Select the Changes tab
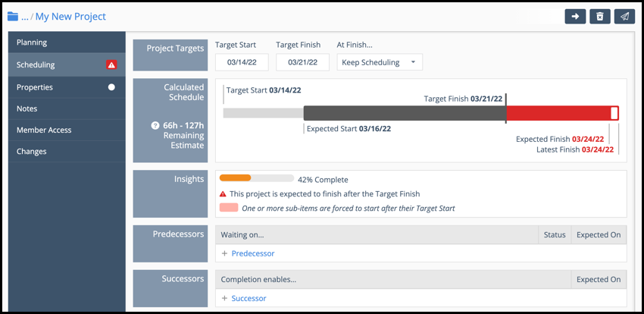The height and width of the screenshot is (314, 644). pos(32,151)
